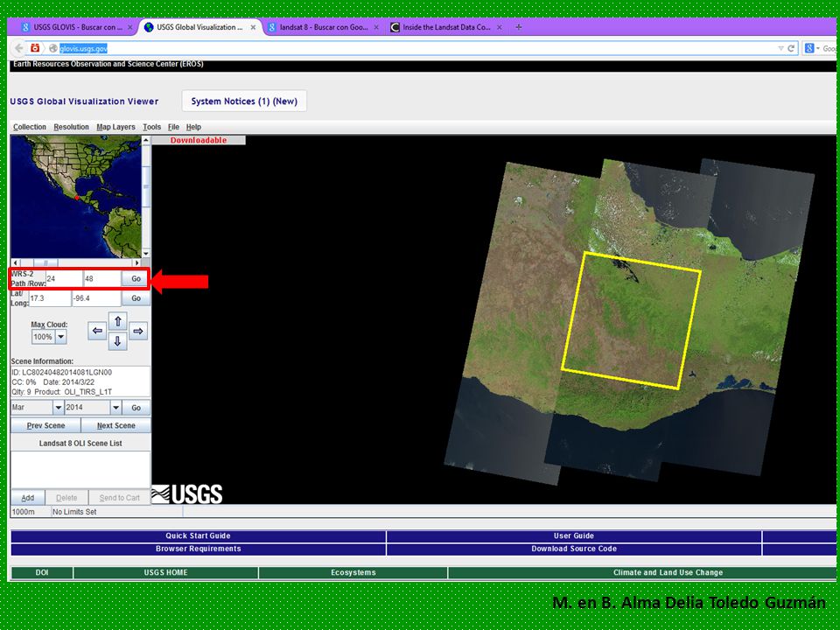Open the Download Source Code link
The width and height of the screenshot is (840, 630).
[574, 549]
